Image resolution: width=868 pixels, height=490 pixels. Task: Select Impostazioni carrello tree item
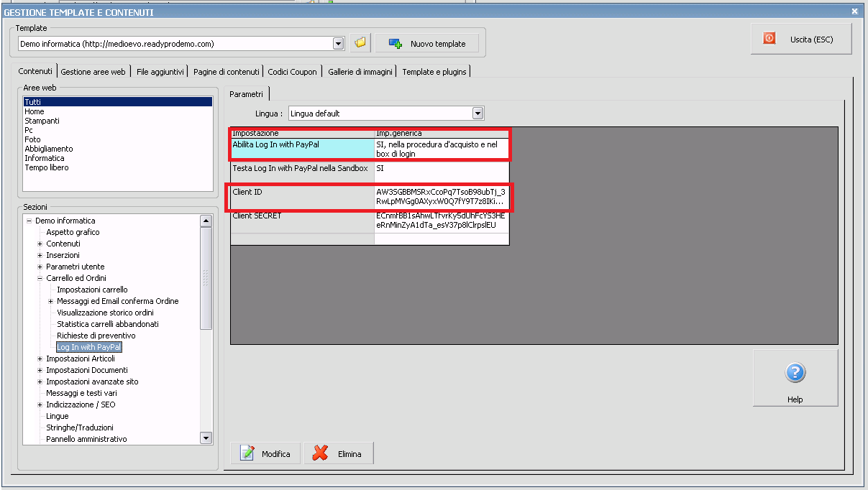(x=92, y=290)
